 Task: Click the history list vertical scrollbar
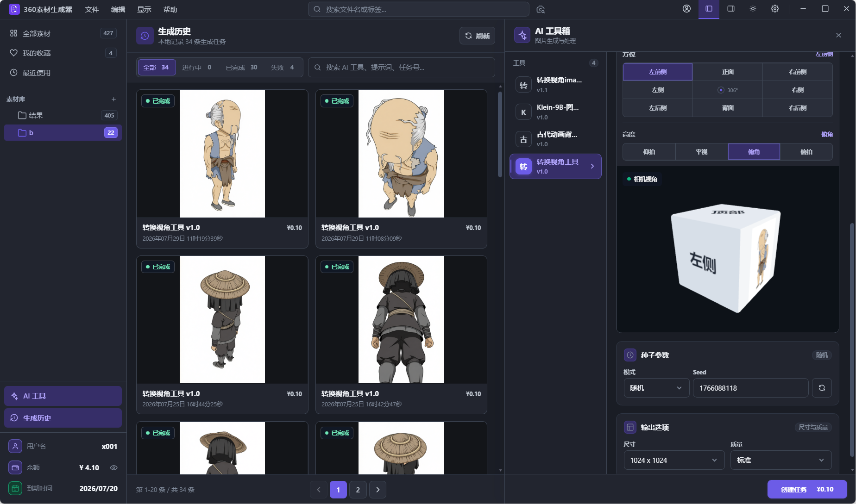pyautogui.click(x=500, y=134)
